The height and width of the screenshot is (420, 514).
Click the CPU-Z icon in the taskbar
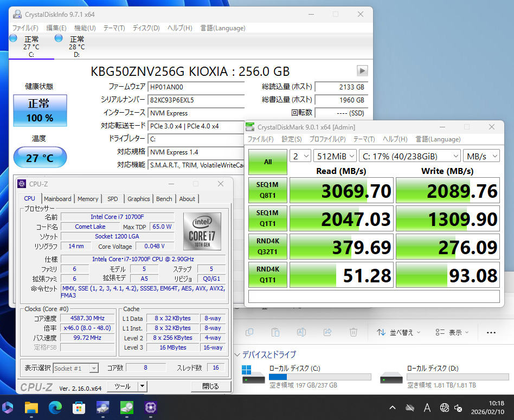(150, 407)
